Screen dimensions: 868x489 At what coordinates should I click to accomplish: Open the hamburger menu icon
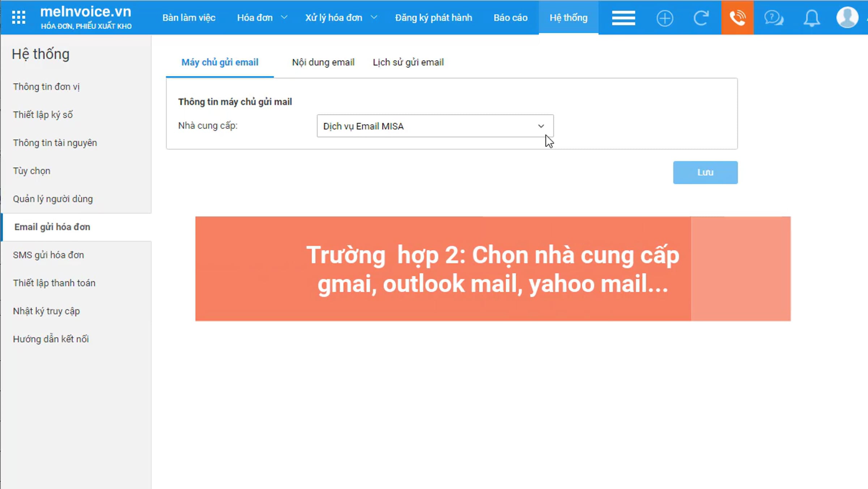coord(623,18)
